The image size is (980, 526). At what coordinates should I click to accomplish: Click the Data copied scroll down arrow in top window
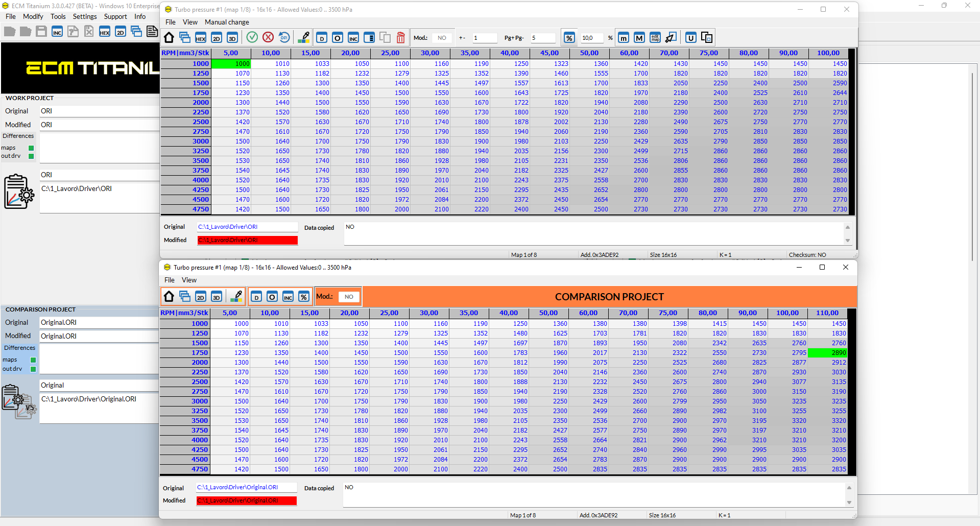click(x=848, y=241)
